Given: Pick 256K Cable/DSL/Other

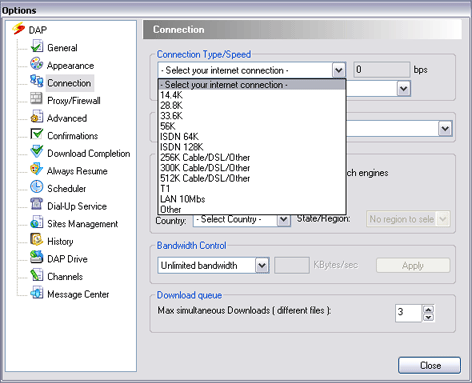Looking at the screenshot, I should coord(252,157).
